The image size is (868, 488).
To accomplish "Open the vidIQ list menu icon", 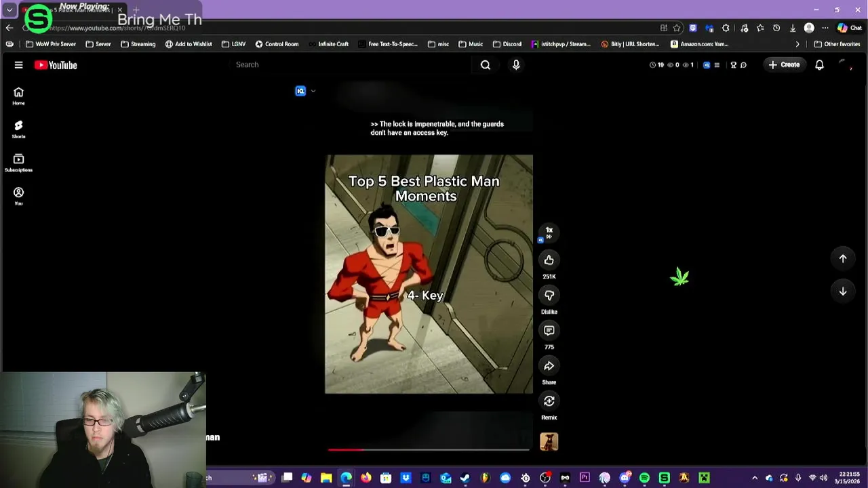I will point(717,65).
